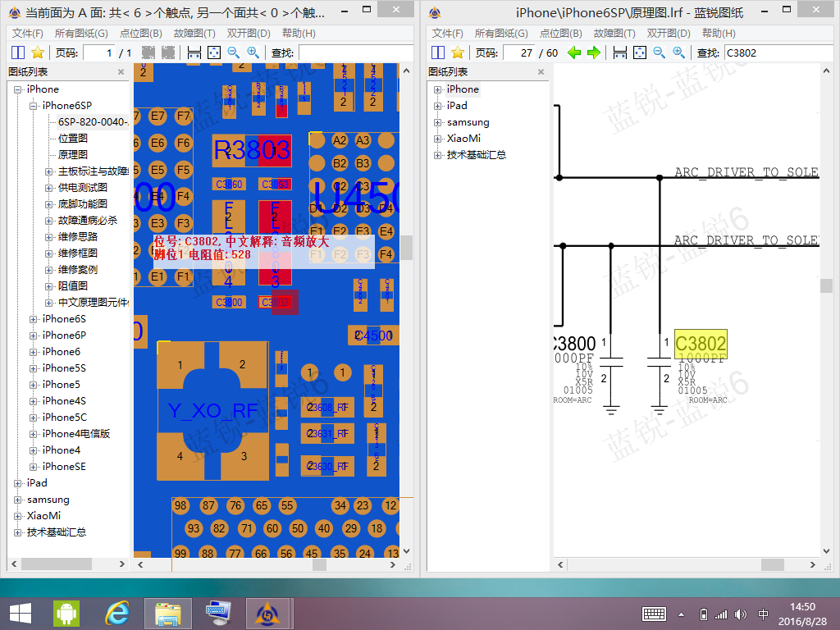Click split-view icon in left window toolbar
The width and height of the screenshot is (840, 630).
[18, 52]
